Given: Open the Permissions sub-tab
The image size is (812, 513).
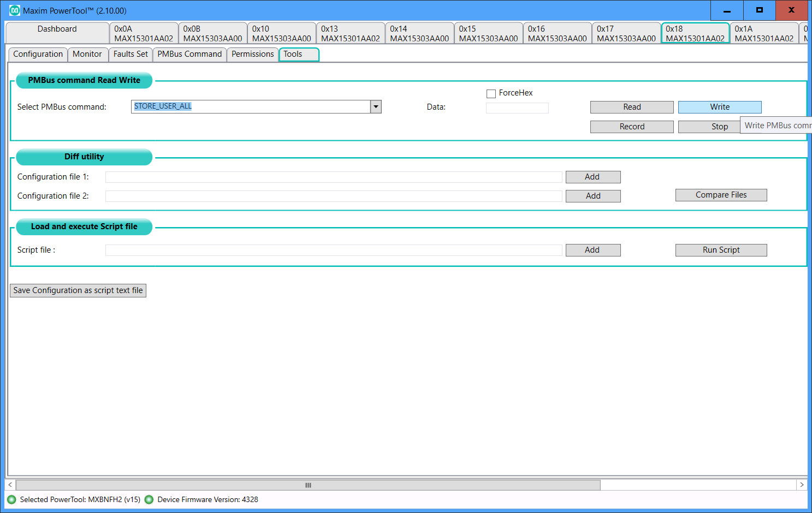Looking at the screenshot, I should 253,54.
